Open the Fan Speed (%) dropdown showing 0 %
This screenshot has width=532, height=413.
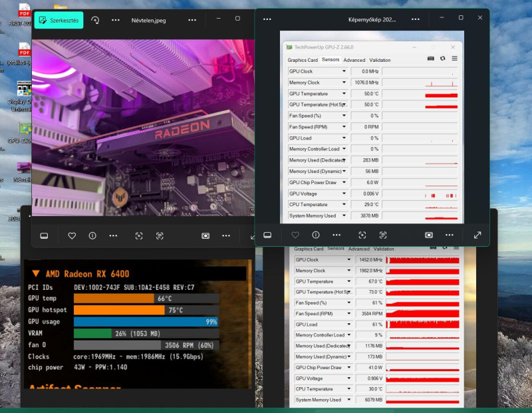click(344, 116)
